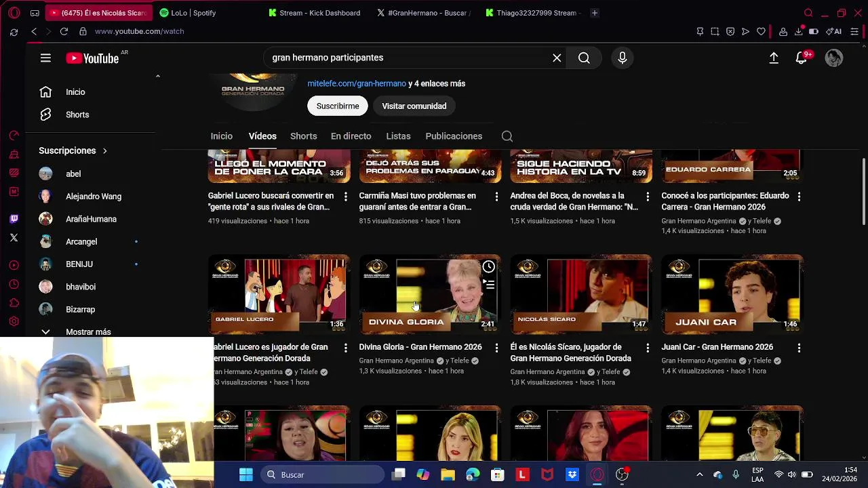Search within channel magnifier icon
The width and height of the screenshot is (868, 488).
tap(507, 136)
